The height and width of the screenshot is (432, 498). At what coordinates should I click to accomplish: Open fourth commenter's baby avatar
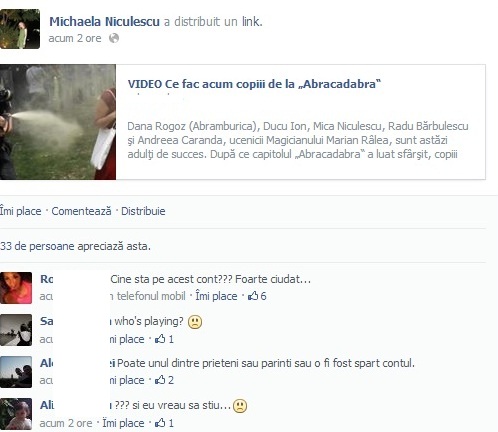16,414
